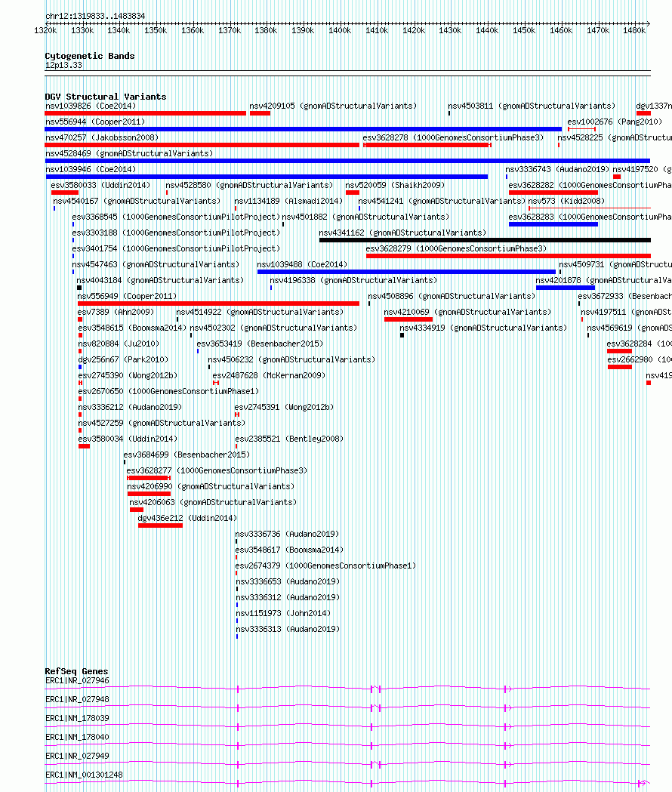This screenshot has height=792, width=672.
Task: Select nsv1151973 (John2014) label
Action: pos(283,613)
